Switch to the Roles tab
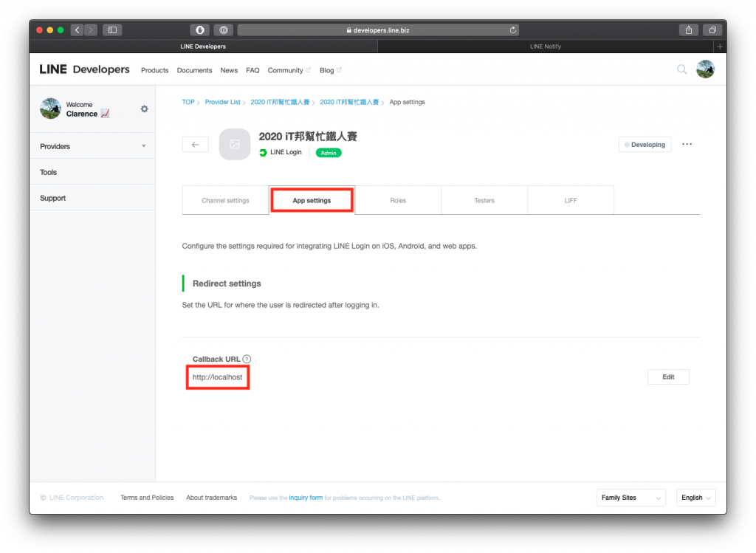The height and width of the screenshot is (553, 756). [398, 201]
